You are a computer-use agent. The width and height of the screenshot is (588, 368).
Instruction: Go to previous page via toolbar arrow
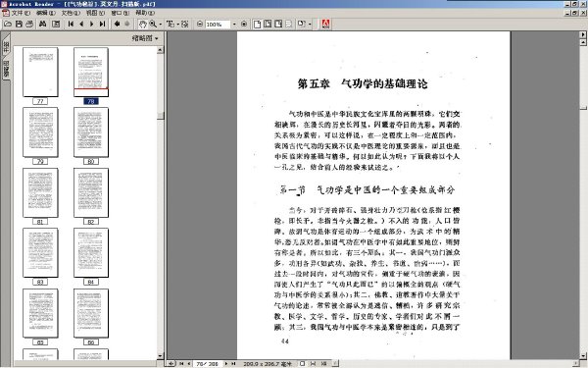81,24
